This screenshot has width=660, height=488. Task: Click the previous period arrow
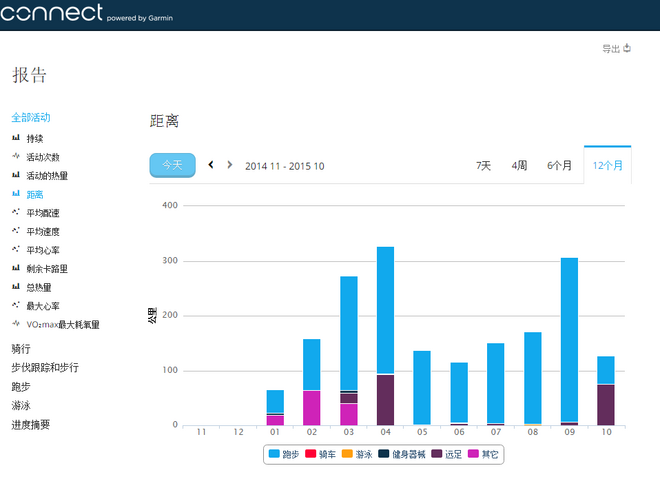pos(211,165)
